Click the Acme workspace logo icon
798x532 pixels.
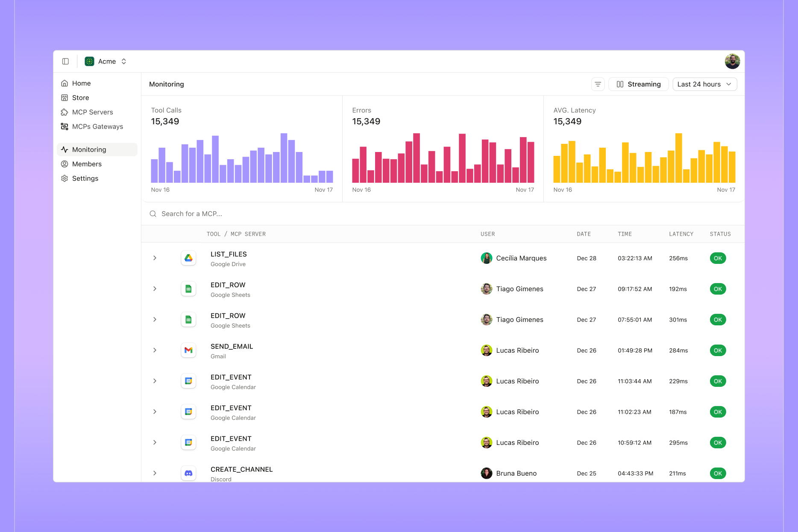click(x=89, y=61)
